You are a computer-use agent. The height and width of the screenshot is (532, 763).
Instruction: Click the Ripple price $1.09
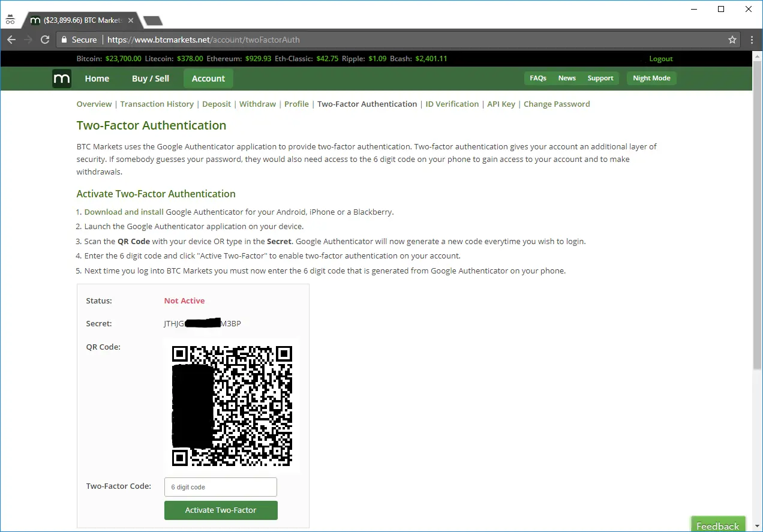[x=377, y=59]
